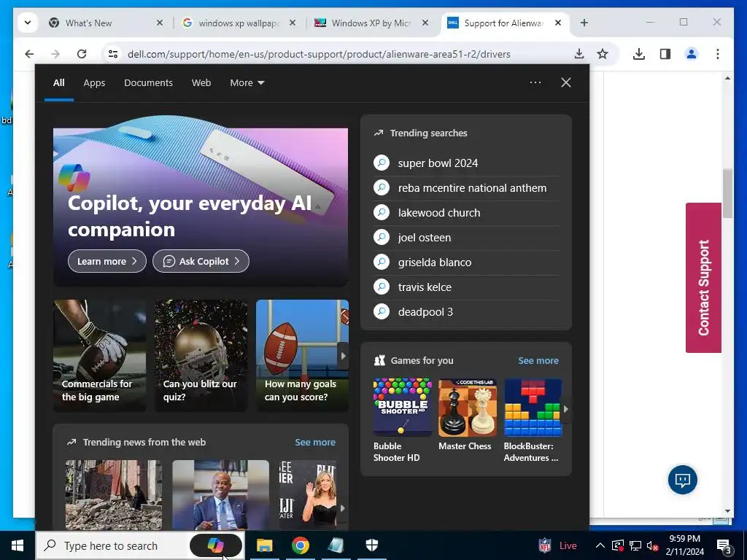The image size is (747, 560).
Task: Open Windows Security shield taskbar icon
Action: (x=371, y=545)
